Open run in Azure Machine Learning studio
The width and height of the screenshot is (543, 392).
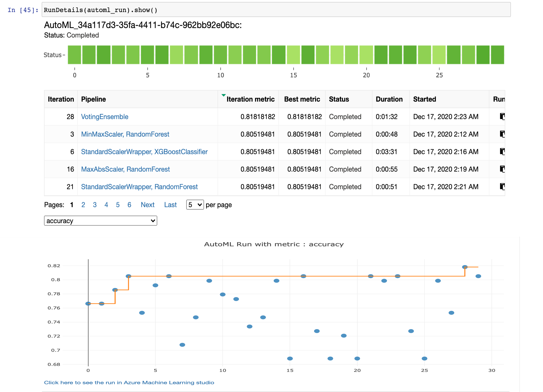pyautogui.click(x=129, y=383)
